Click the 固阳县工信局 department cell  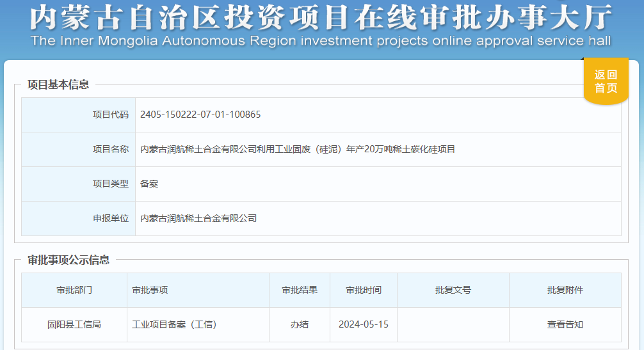tap(74, 324)
